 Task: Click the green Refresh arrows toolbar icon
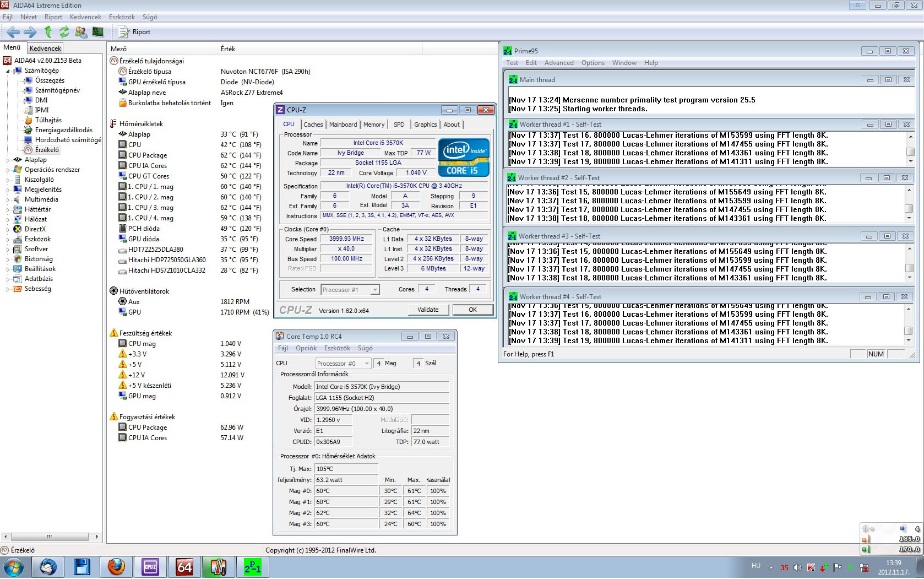tap(64, 32)
